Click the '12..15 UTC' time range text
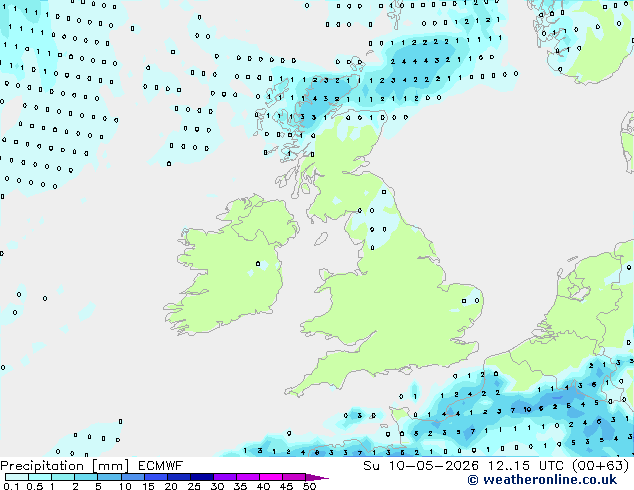This screenshot has width=634, height=490. point(525,466)
